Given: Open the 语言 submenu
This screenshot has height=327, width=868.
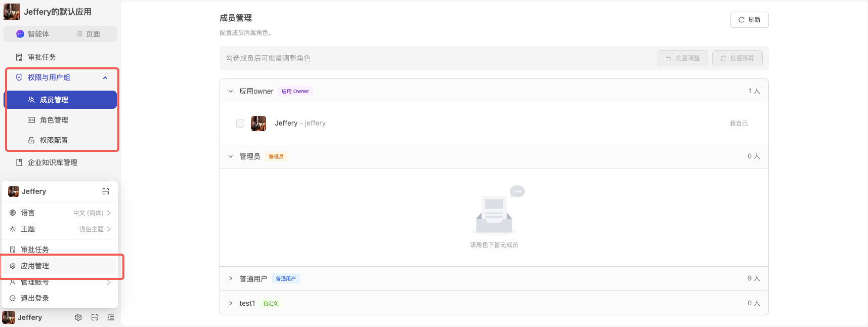Looking at the screenshot, I should coord(60,213).
